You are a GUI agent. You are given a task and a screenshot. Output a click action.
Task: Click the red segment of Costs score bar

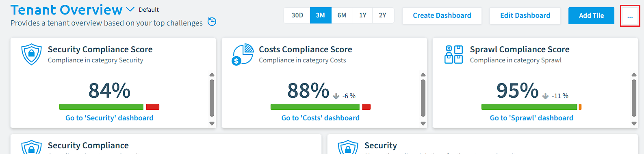(366, 107)
